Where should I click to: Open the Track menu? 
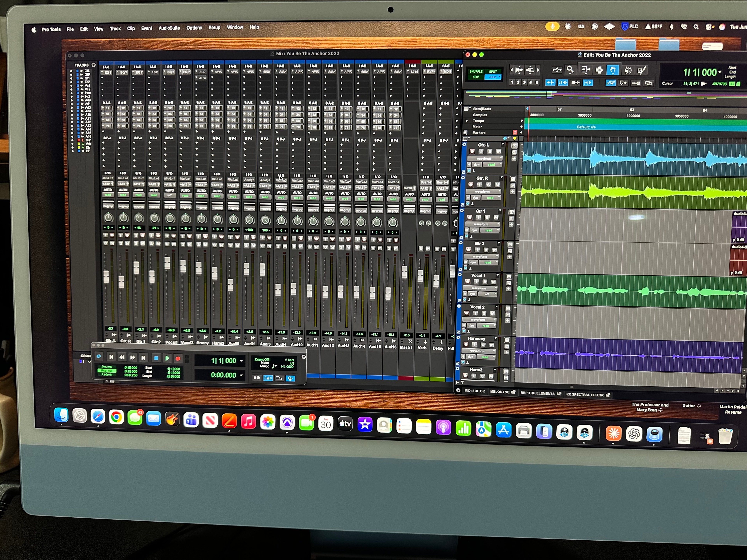[115, 29]
